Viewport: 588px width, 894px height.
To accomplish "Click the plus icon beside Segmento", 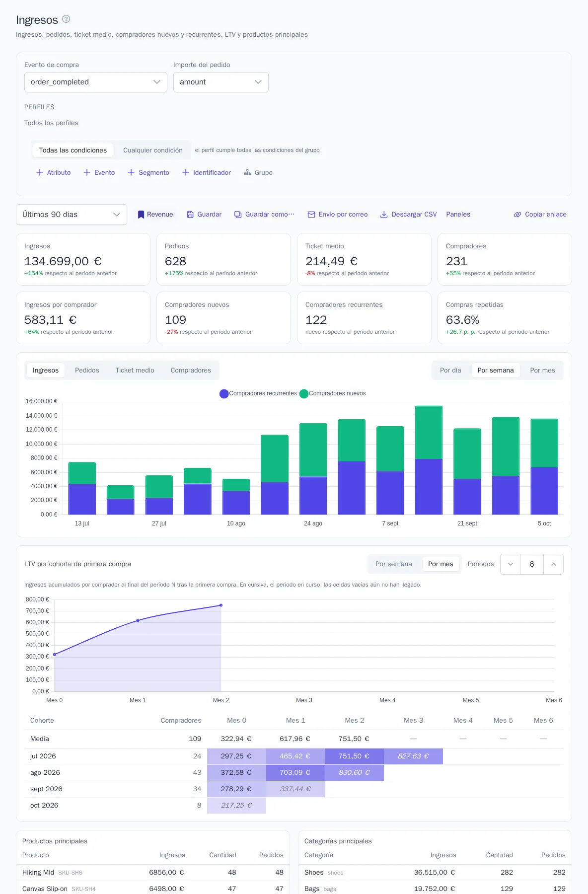I will [131, 172].
